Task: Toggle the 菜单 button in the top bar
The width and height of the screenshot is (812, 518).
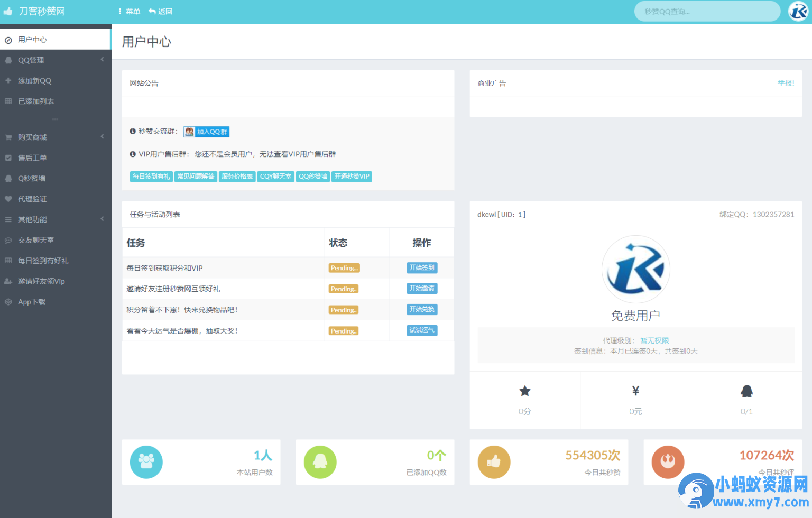Action: pyautogui.click(x=129, y=11)
